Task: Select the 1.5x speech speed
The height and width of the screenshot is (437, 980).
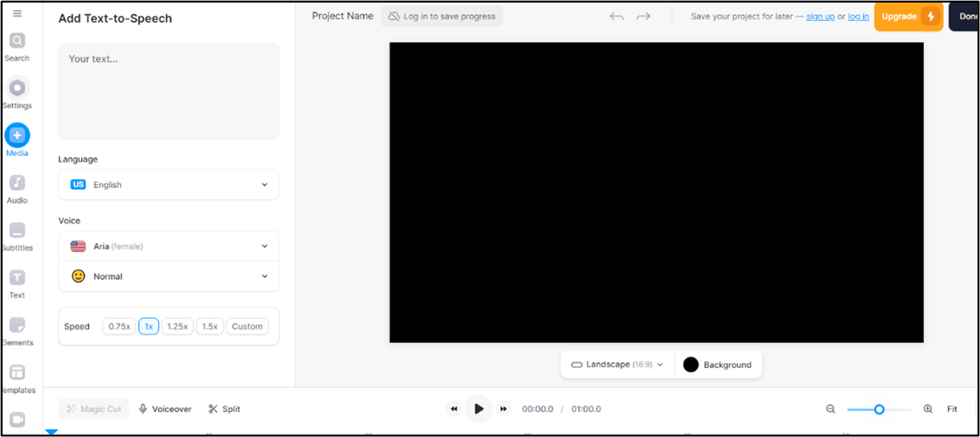Action: coord(210,326)
